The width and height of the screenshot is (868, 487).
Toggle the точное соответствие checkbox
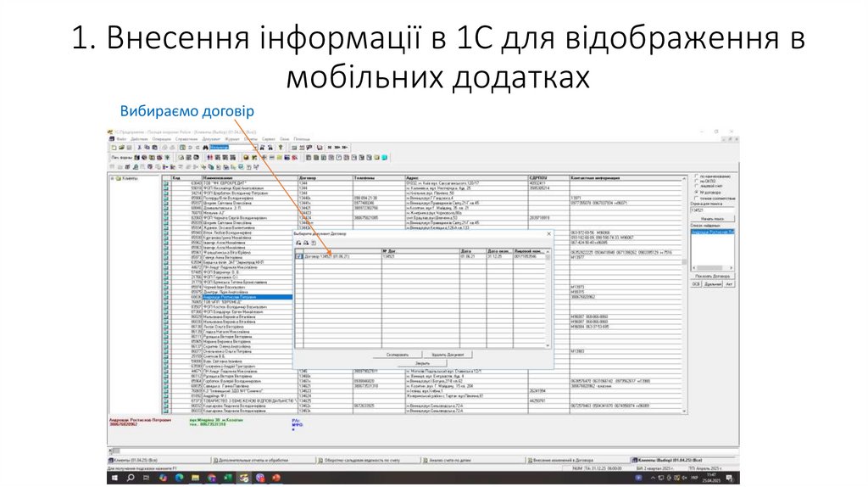tap(697, 199)
